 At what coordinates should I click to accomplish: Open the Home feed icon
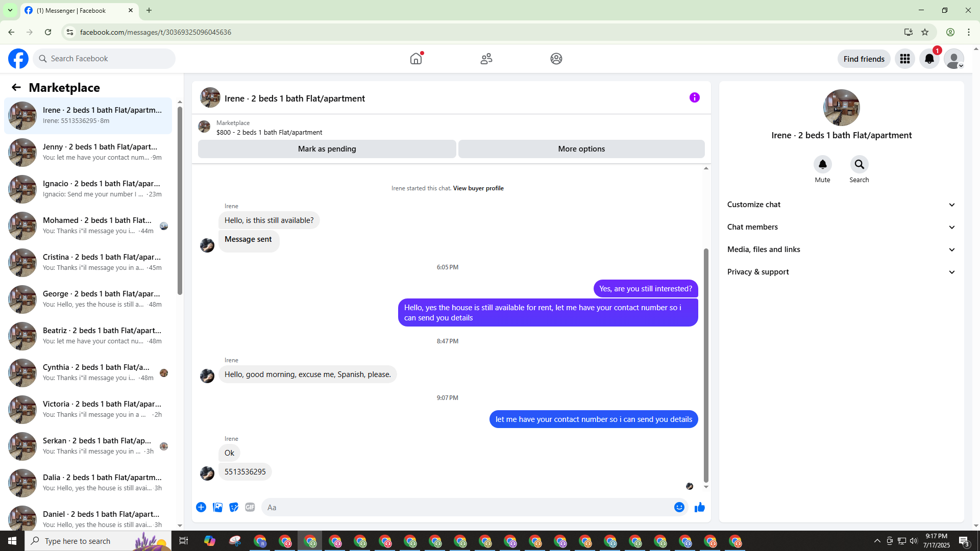coord(416,59)
